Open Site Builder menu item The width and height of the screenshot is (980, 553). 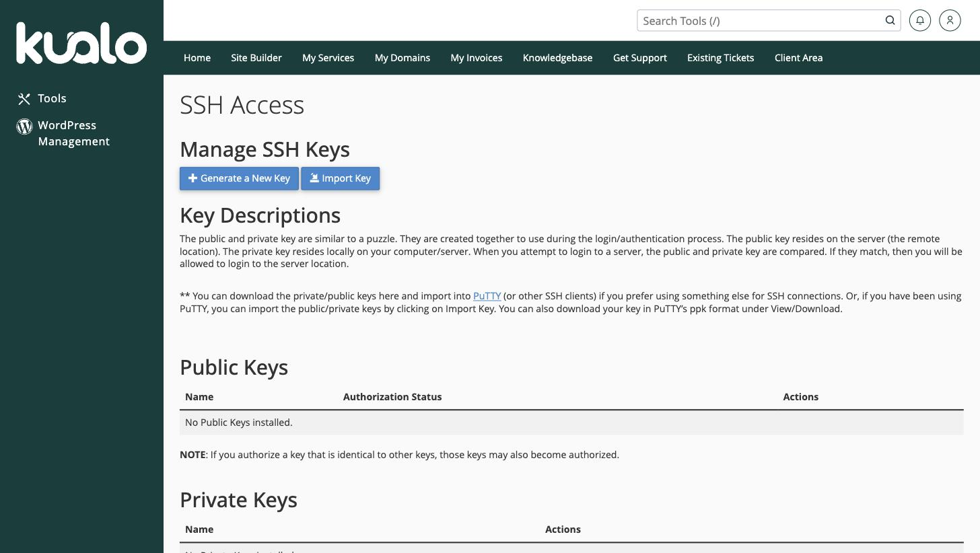(x=256, y=58)
